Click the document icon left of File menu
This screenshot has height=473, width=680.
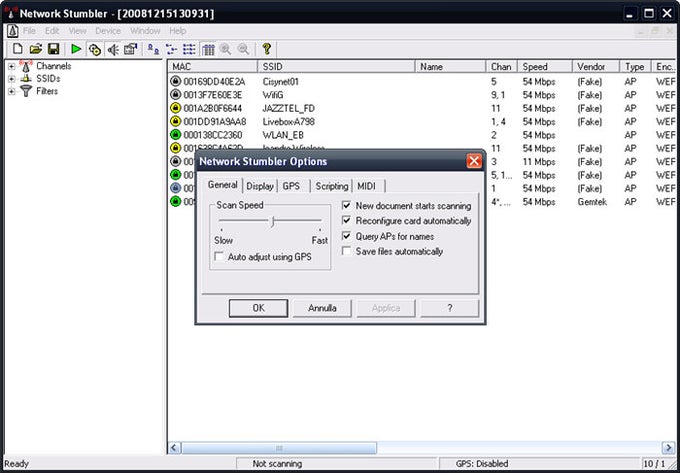tap(13, 31)
